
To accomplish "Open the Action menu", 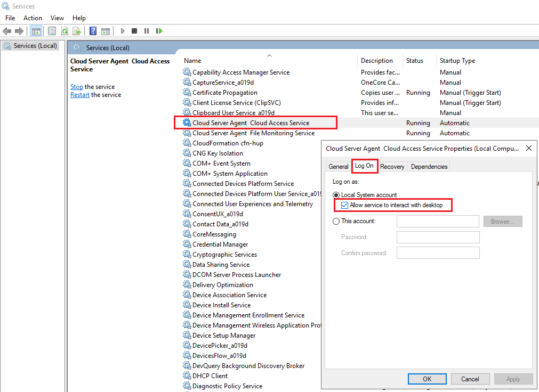I will coord(33,18).
